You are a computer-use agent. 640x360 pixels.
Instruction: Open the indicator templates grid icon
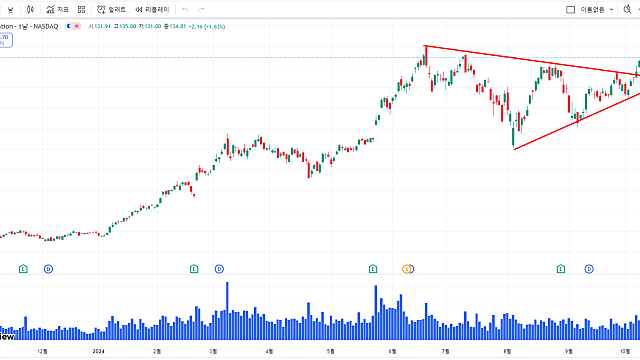81,9
